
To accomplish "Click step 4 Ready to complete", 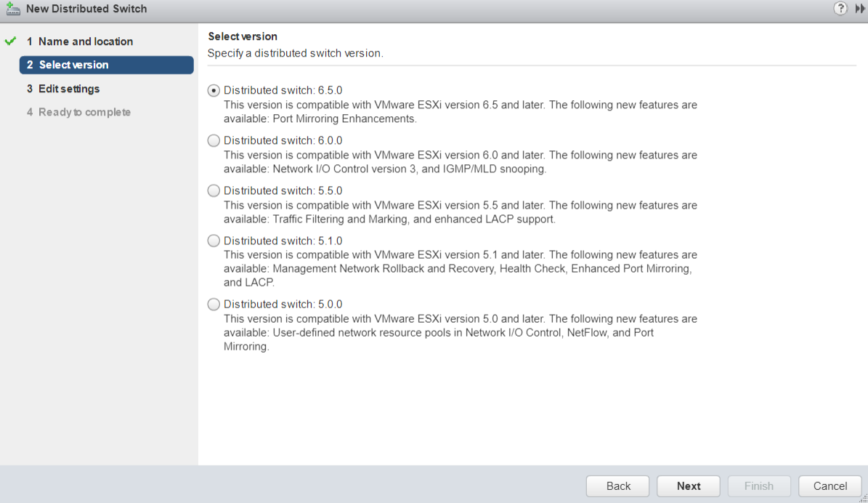I will pos(84,112).
